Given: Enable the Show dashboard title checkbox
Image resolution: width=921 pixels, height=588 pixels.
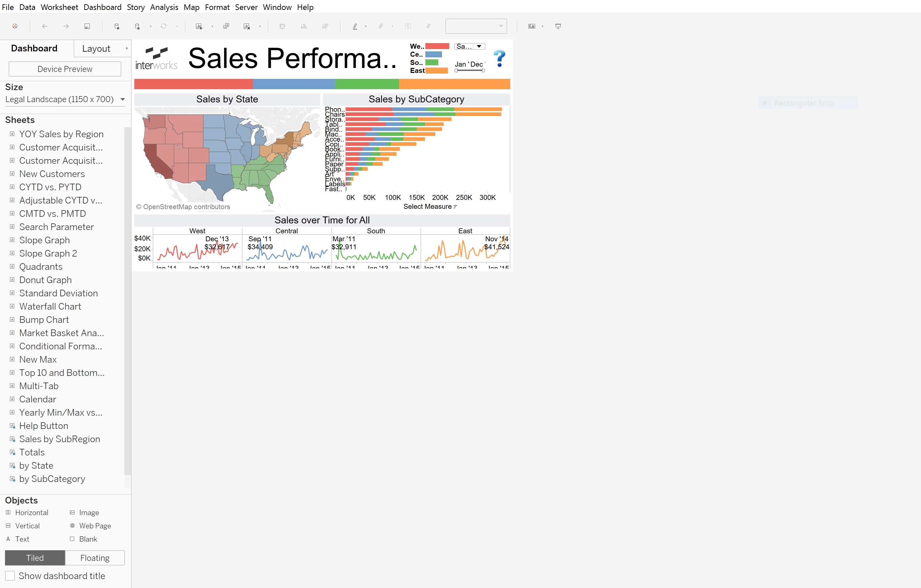Looking at the screenshot, I should pyautogui.click(x=10, y=575).
